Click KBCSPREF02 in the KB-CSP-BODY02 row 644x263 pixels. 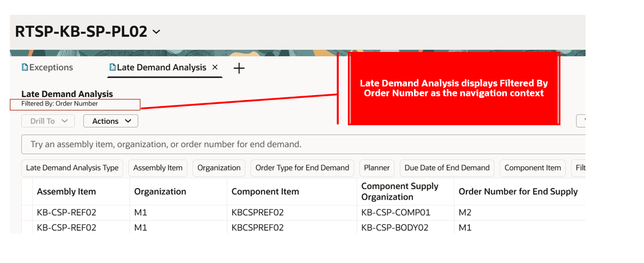(x=258, y=227)
